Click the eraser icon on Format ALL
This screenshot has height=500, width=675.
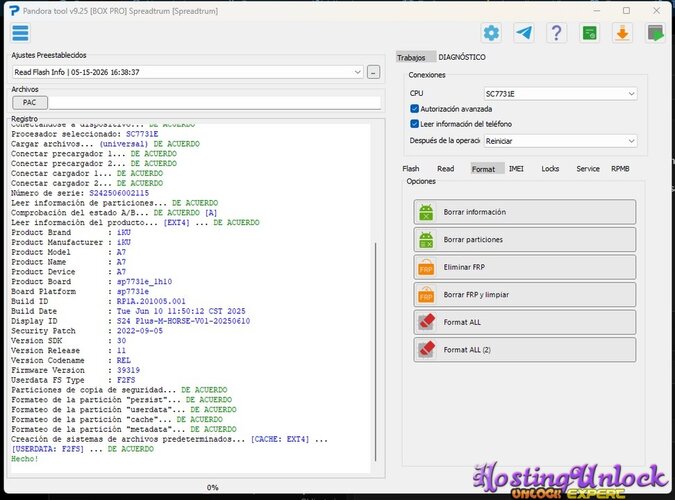426,322
